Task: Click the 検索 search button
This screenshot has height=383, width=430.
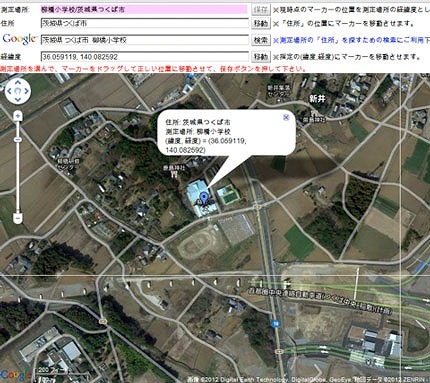Action: [260, 40]
